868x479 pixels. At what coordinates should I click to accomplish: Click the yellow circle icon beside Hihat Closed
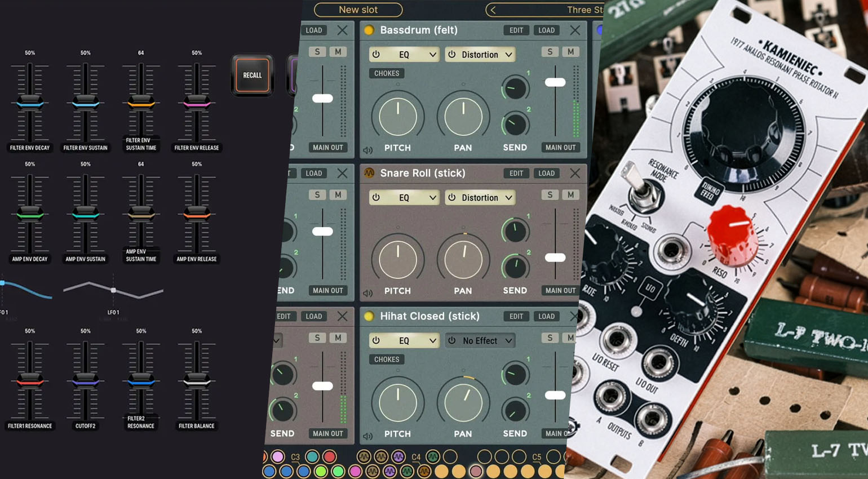[x=369, y=316]
